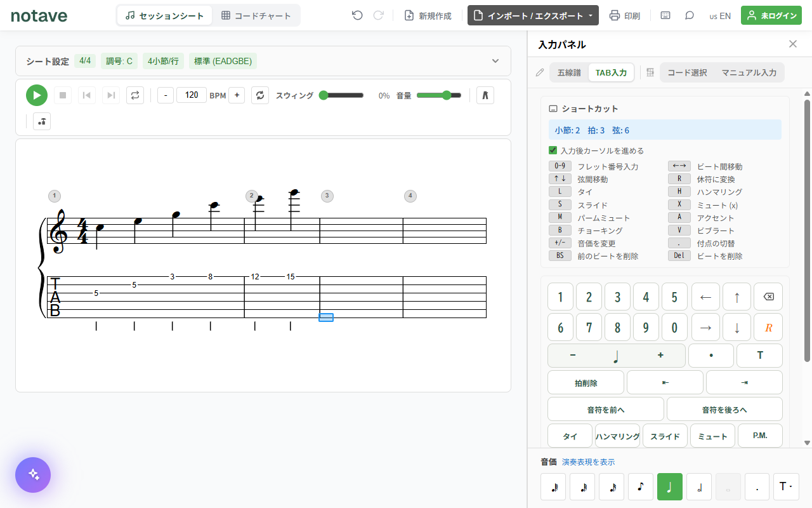Open the インポート / エクスポート dropdown
This screenshot has width=812, height=508.
[533, 15]
